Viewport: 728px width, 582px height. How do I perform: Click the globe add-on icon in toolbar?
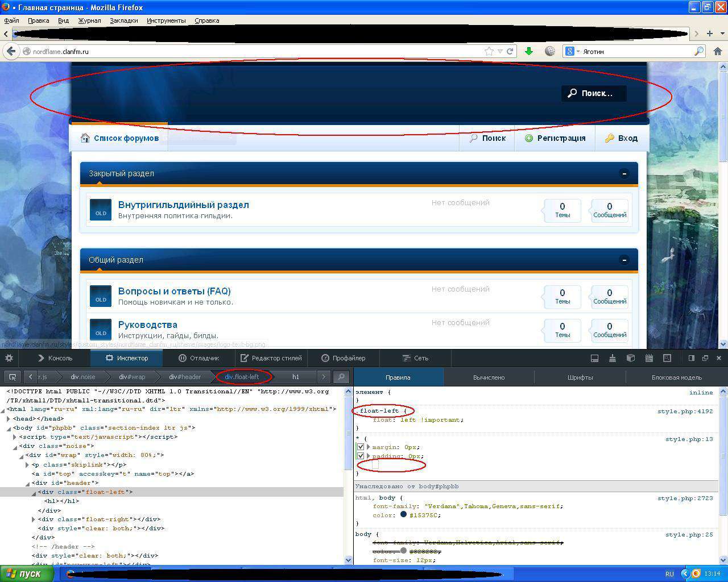pyautogui.click(x=550, y=51)
